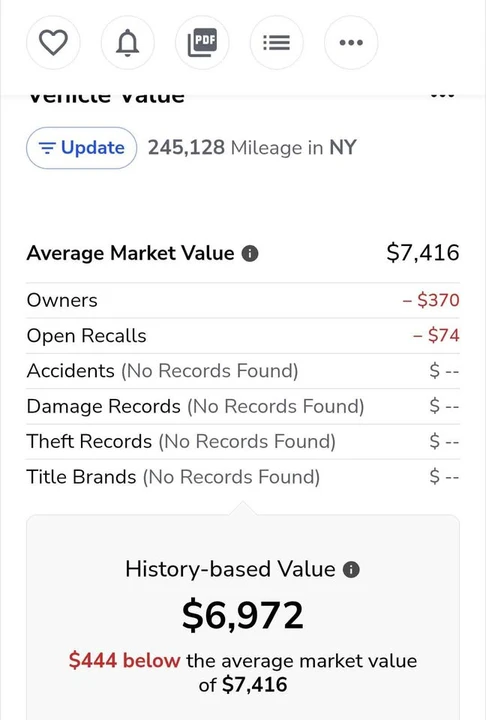Tap the Accidents No Records Found row

[x=243, y=371]
